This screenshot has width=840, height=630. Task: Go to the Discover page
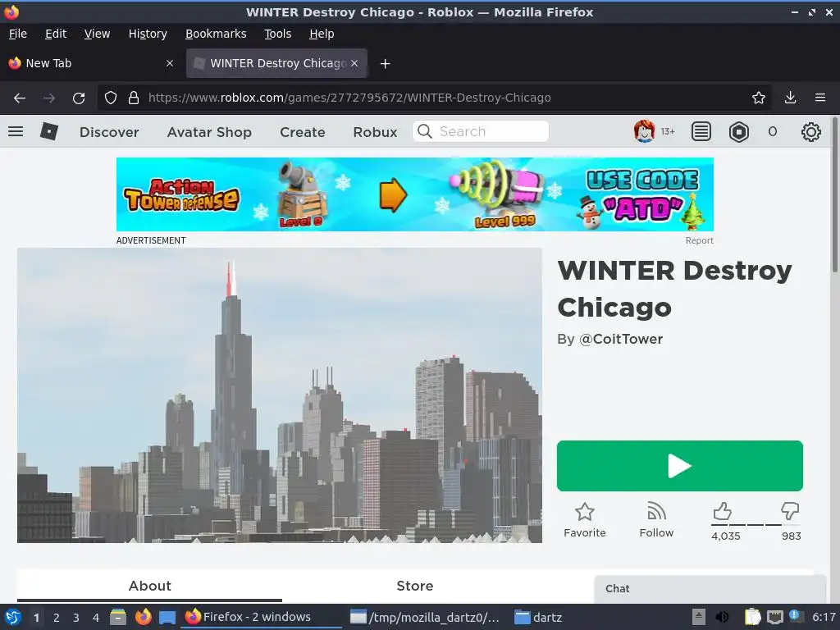(x=109, y=132)
